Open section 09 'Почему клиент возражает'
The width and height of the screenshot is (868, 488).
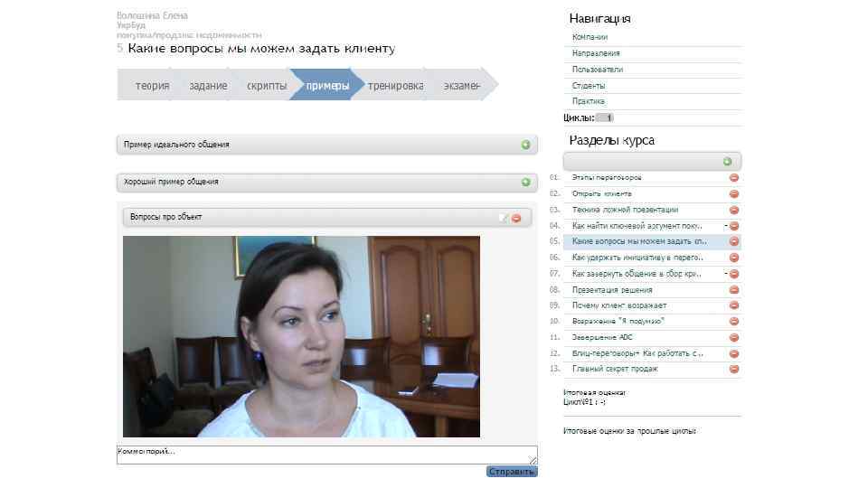point(619,305)
